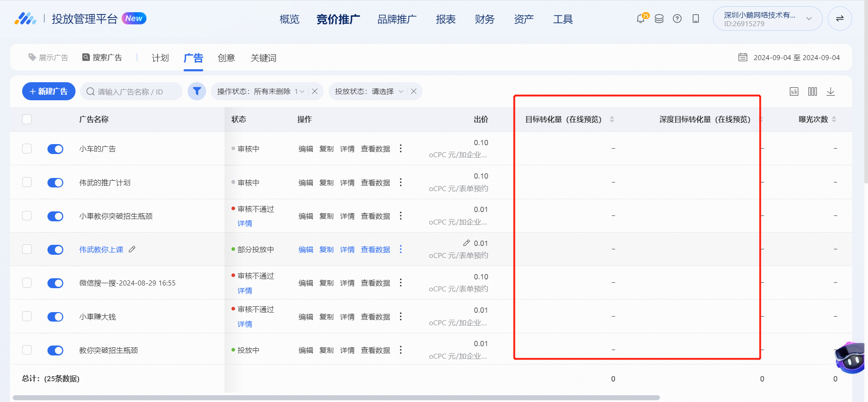Sort by 目标转化量 column arrows
Viewport: 868px width, 402px height.
coord(612,119)
